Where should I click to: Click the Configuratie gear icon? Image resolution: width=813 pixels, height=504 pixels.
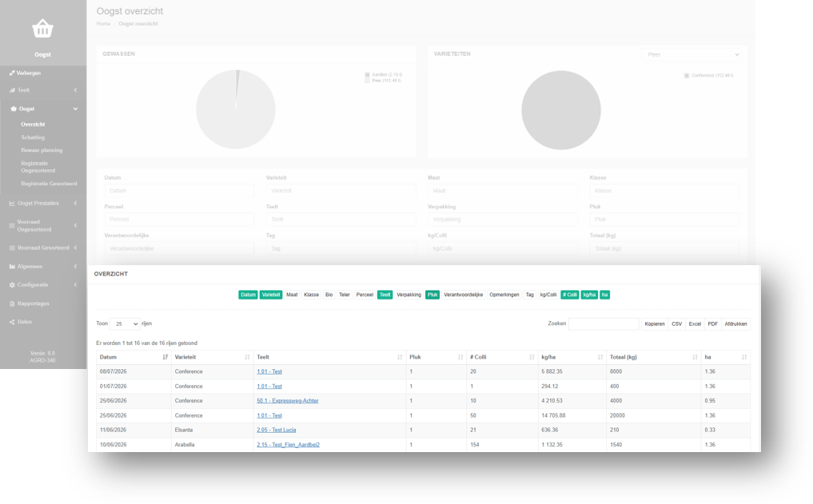[12, 285]
